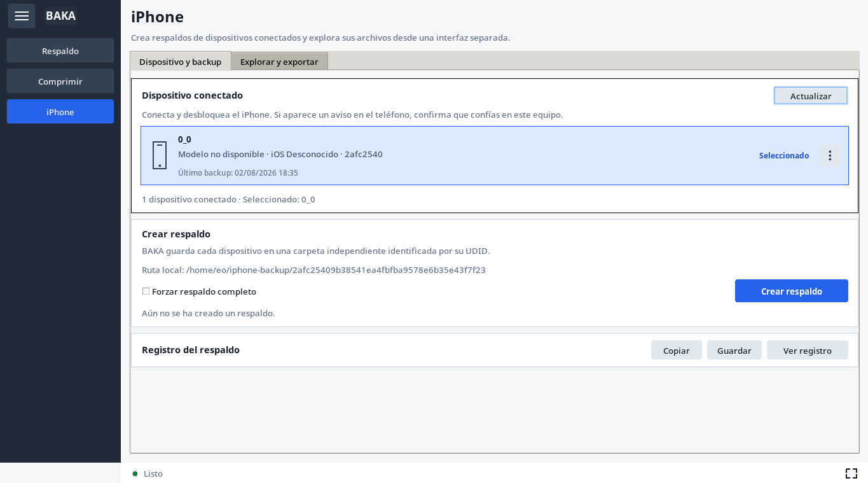Click the Ruta local backup path text
Image resolution: width=868 pixels, height=483 pixels.
pyautogui.click(x=313, y=270)
